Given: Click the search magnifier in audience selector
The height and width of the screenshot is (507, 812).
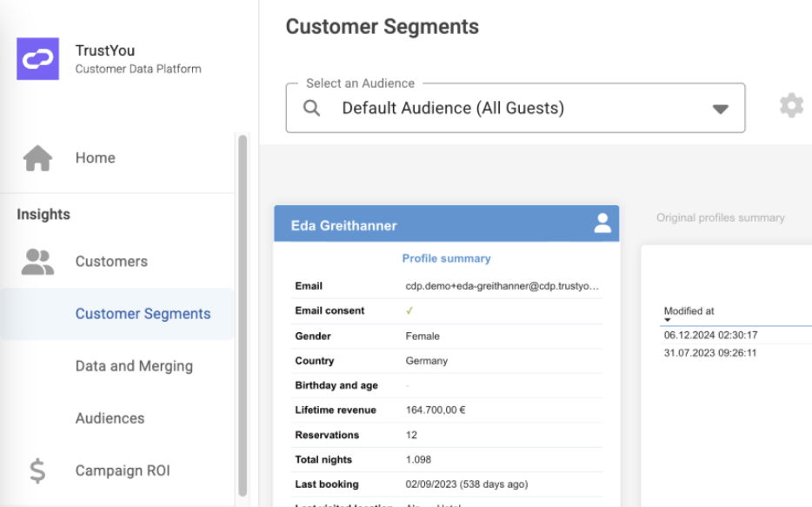Looking at the screenshot, I should coord(311,109).
